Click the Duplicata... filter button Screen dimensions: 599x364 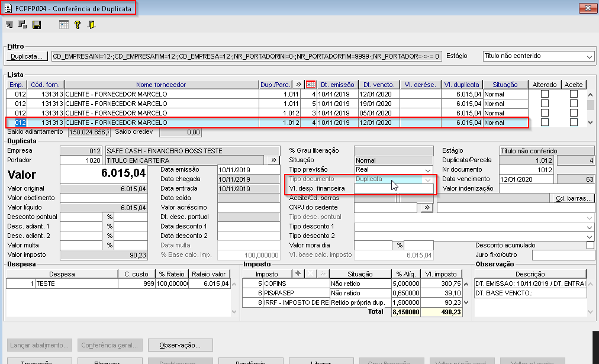click(27, 56)
